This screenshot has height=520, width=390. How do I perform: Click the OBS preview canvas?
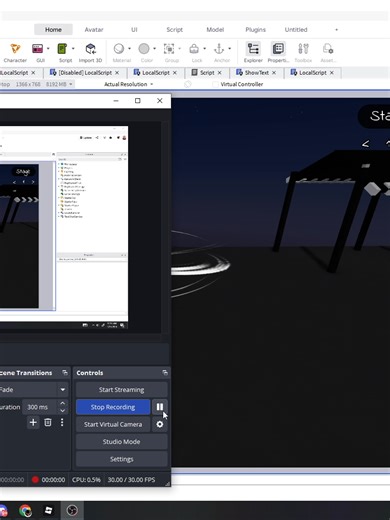[x=64, y=227]
